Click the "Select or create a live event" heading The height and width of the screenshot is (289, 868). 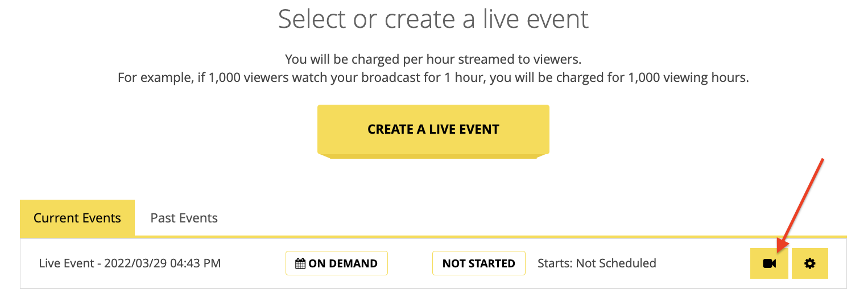433,19
